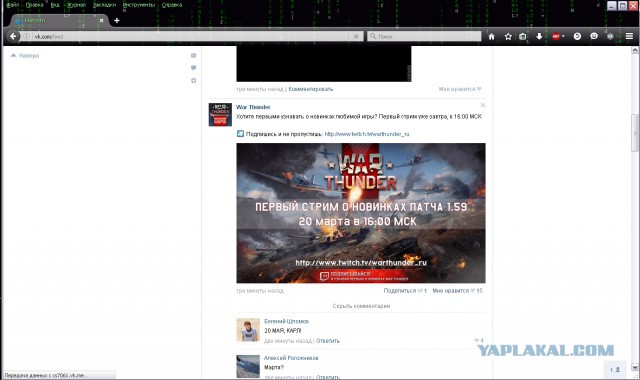Like the War Thunder post showing 15
This screenshot has width=640, height=380.
457,291
